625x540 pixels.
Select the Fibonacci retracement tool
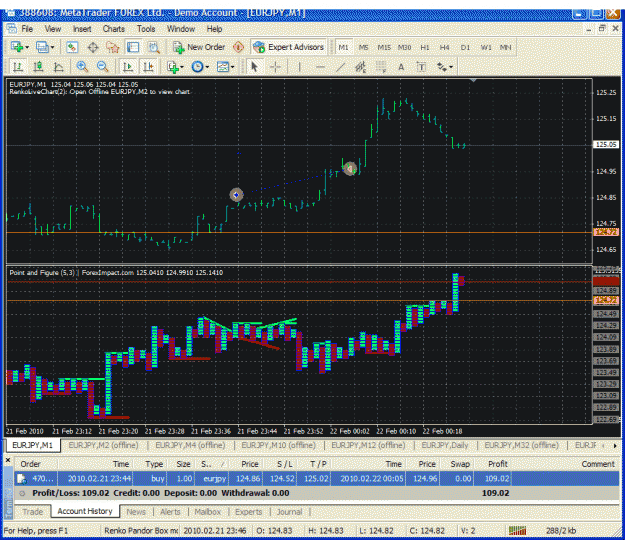tap(381, 67)
